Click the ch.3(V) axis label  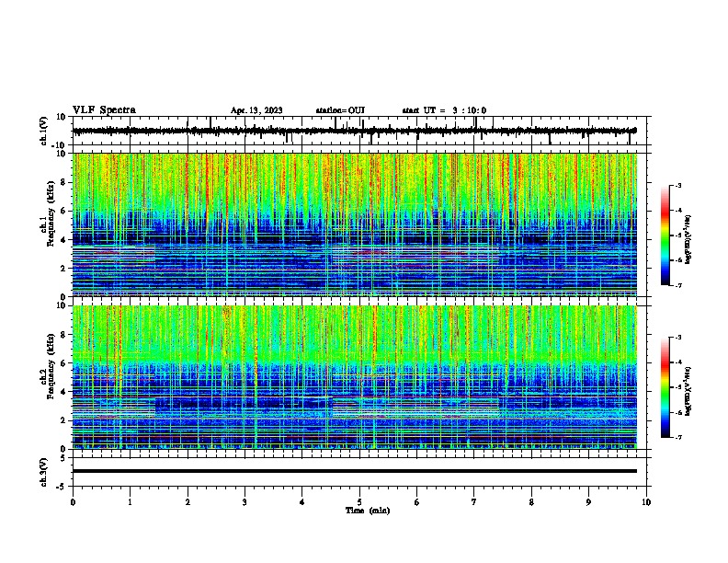pos(44,472)
